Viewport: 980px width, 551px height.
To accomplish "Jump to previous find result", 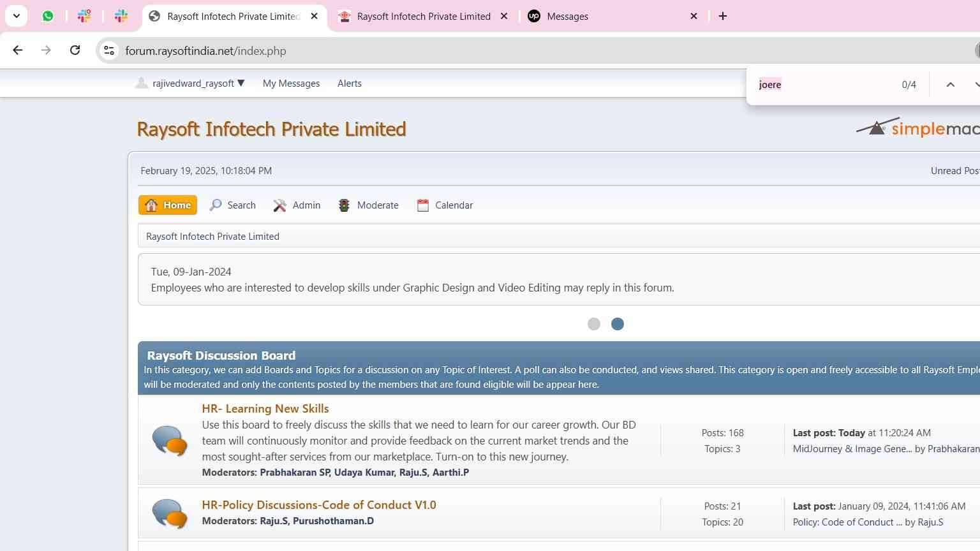I will click(x=950, y=84).
